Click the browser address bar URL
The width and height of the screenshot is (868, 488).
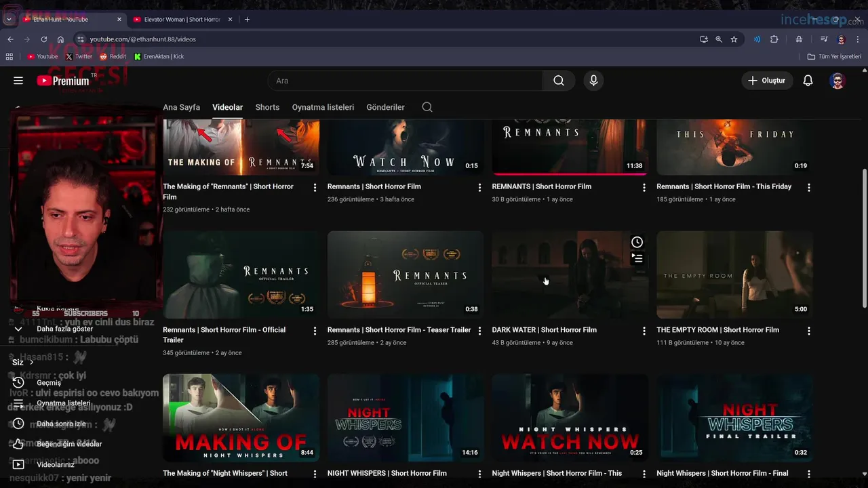(143, 39)
